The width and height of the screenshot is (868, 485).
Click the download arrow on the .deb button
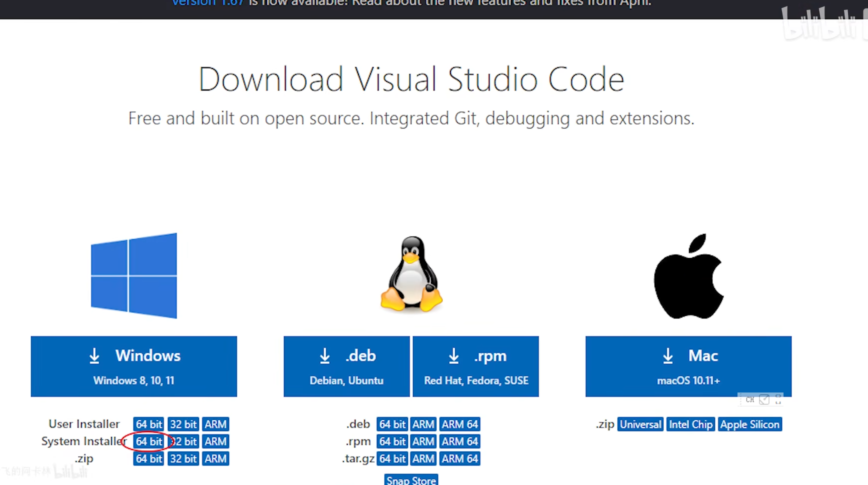point(324,355)
